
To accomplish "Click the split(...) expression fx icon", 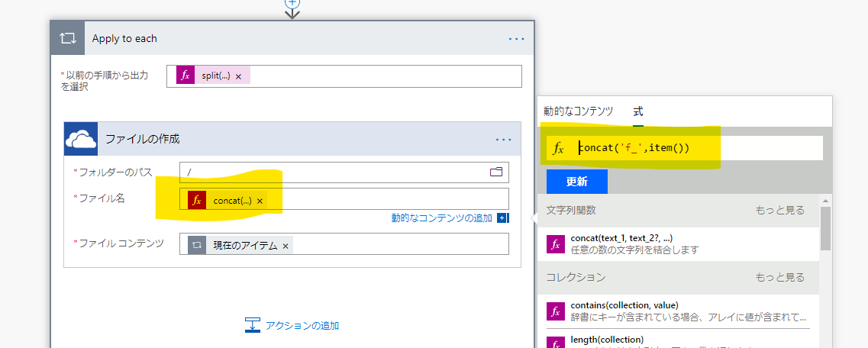I will (x=186, y=76).
